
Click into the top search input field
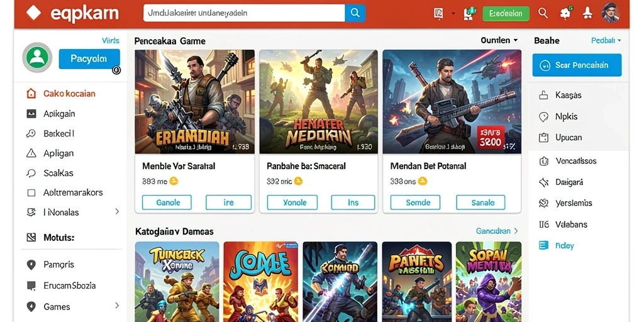tap(244, 13)
